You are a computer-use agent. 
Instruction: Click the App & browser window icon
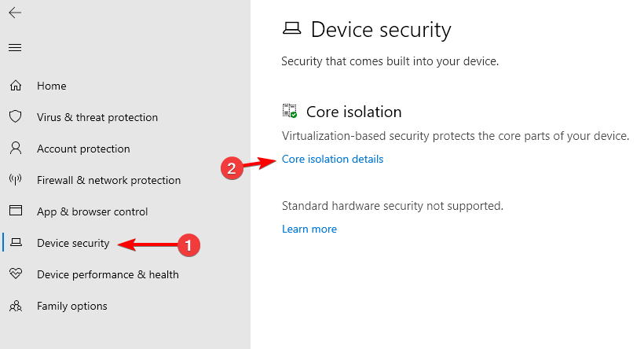pos(16,211)
